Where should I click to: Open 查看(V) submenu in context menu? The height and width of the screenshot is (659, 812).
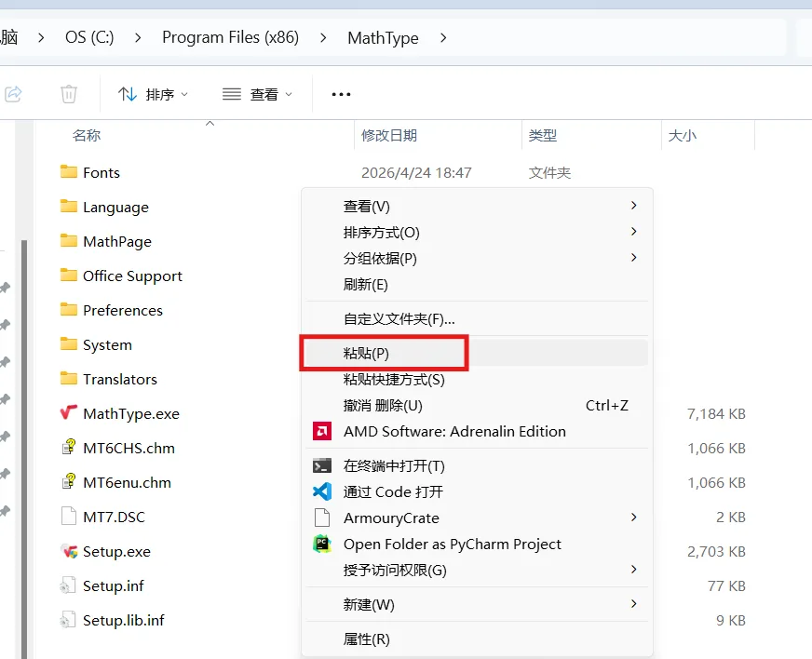pos(477,206)
